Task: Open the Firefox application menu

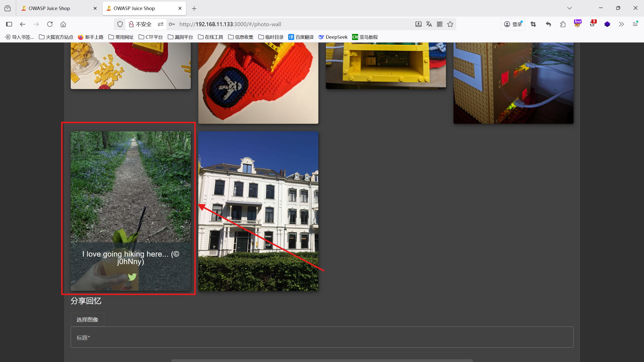Action: [x=635, y=24]
